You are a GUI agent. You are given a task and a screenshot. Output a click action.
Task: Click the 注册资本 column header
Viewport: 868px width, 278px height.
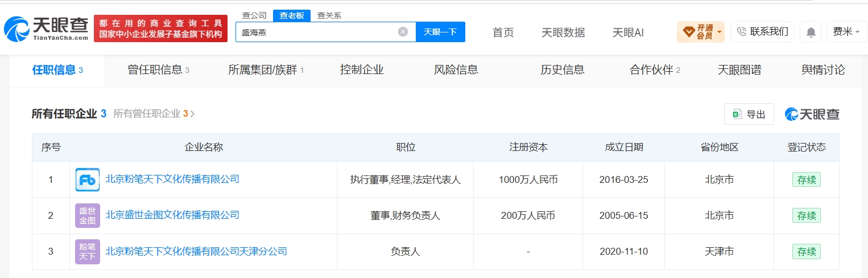click(x=528, y=148)
